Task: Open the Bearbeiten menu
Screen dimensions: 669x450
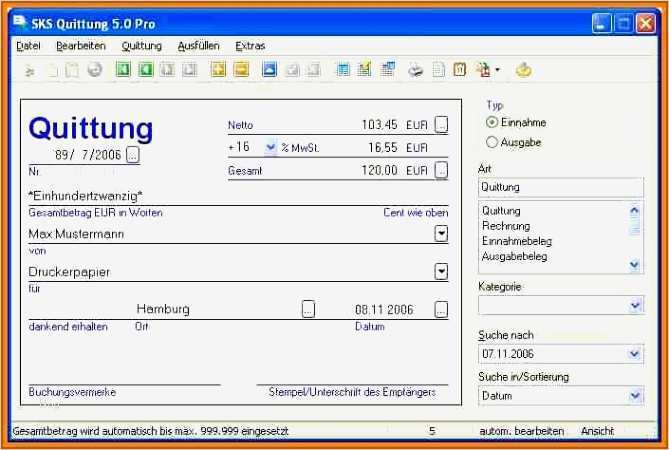Action: [x=81, y=46]
